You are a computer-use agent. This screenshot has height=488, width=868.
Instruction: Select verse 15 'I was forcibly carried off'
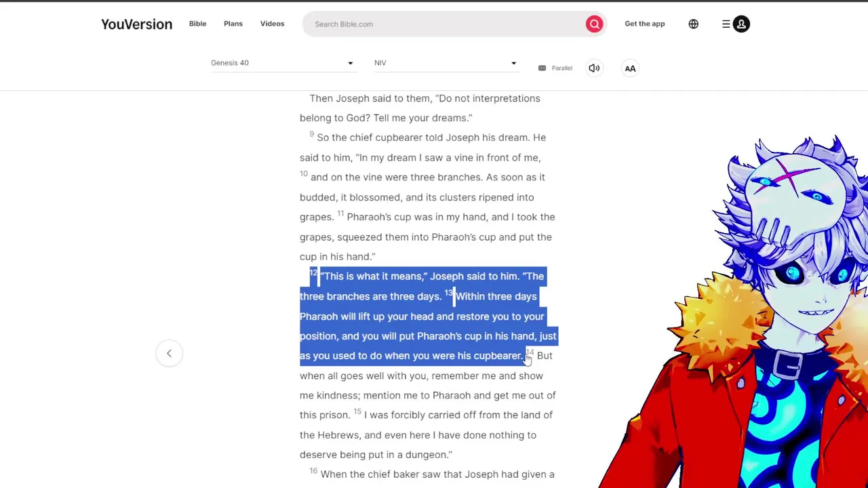pyautogui.click(x=427, y=434)
